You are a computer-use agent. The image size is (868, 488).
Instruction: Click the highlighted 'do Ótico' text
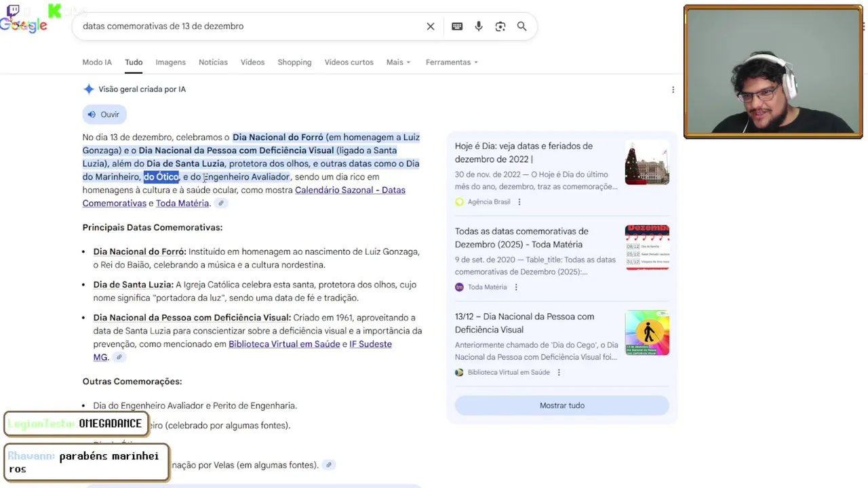point(161,177)
